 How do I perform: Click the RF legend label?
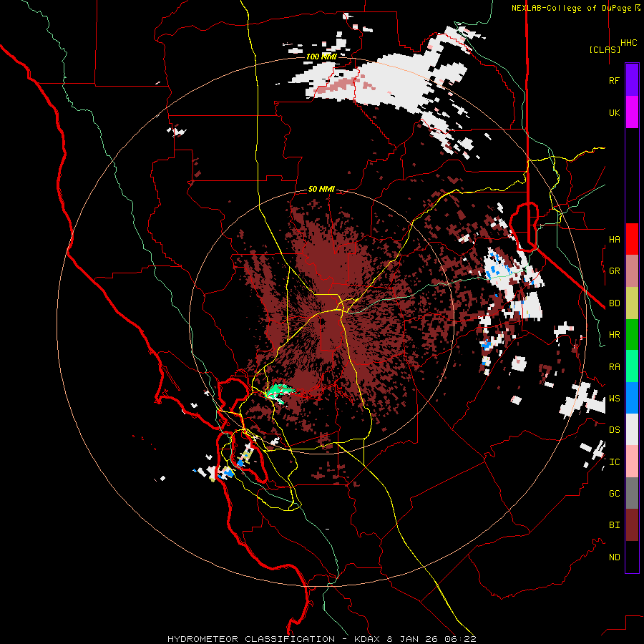click(614, 80)
